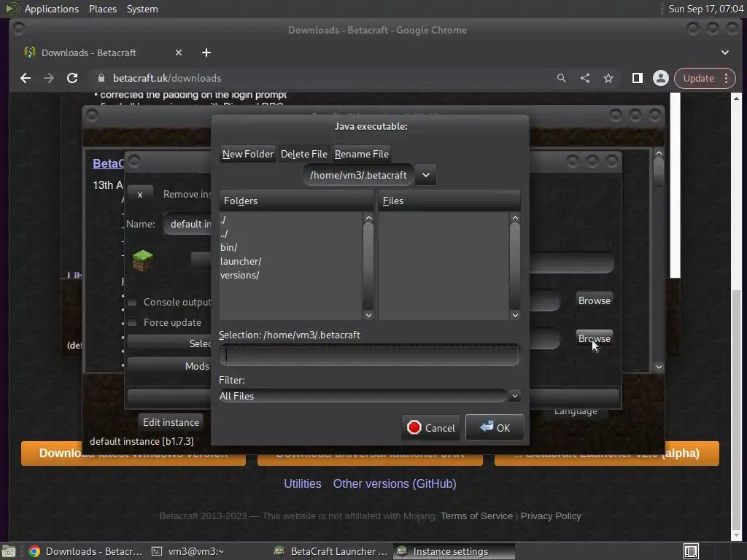Click the grass block instance icon
The height and width of the screenshot is (560, 747).
(142, 260)
